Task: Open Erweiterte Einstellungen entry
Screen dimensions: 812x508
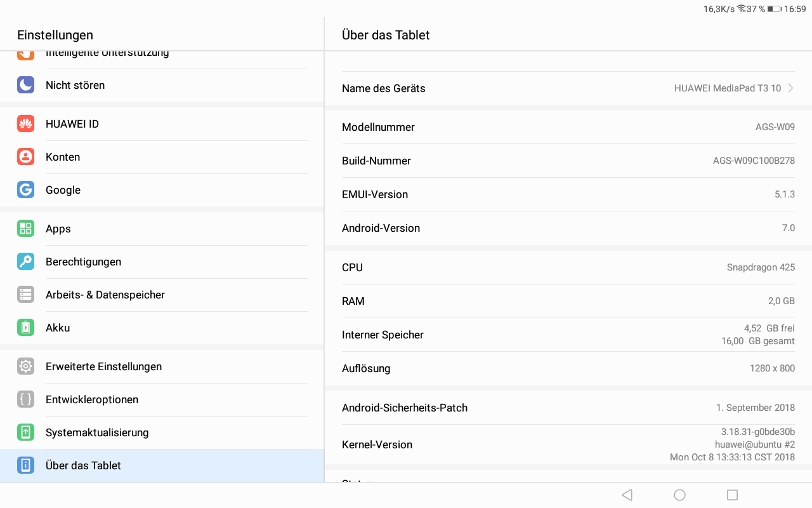Action: (x=162, y=366)
